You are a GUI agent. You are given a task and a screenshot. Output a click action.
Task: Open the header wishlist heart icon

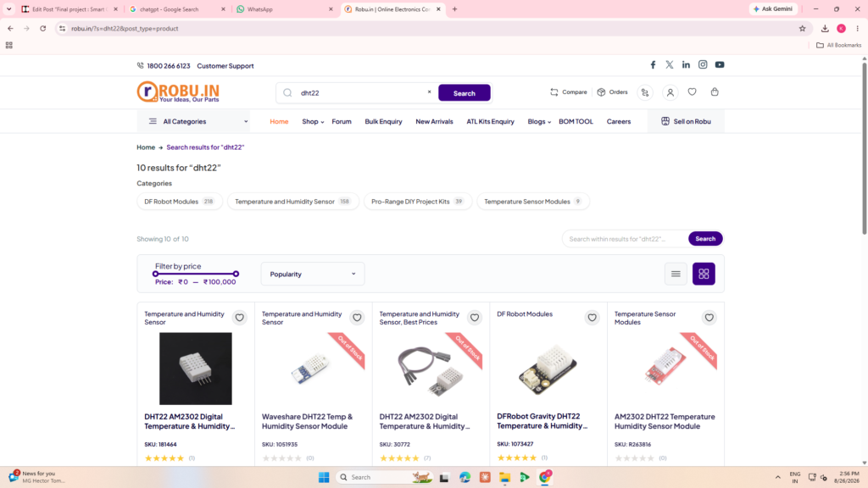(x=692, y=91)
